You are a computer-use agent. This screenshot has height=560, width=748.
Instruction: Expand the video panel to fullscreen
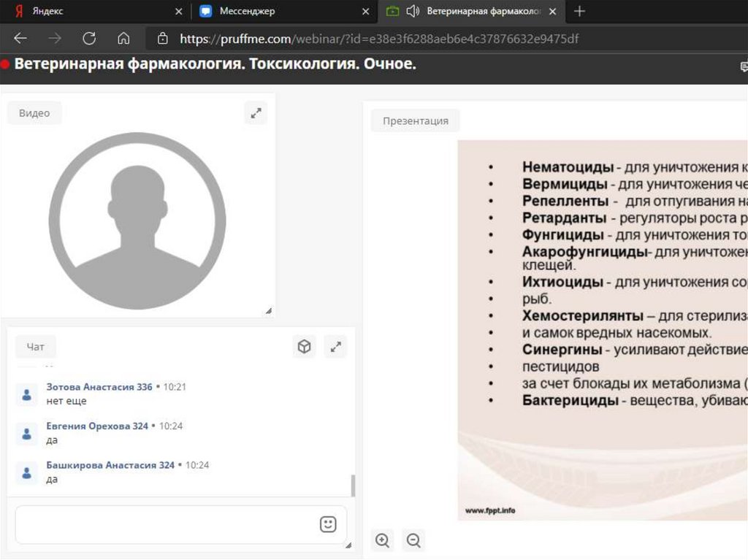coord(256,113)
